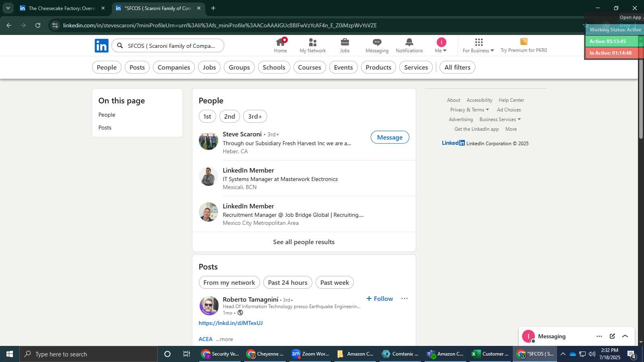Image resolution: width=644 pixels, height=362 pixels.
Task: Message Steve Scaroni
Action: coord(390,137)
